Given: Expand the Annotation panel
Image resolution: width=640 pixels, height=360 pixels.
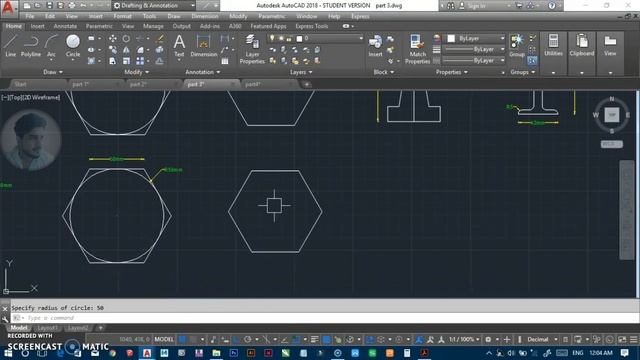Looking at the screenshot, I should (x=203, y=72).
